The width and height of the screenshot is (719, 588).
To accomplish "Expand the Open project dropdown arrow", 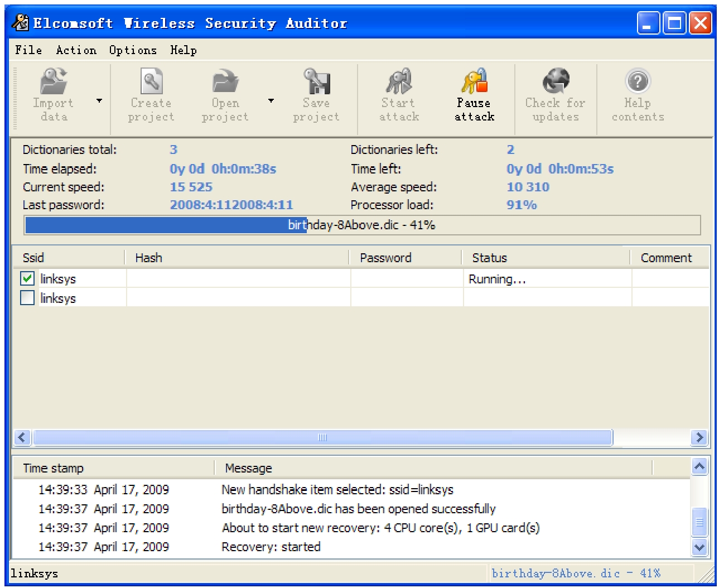I will coord(271,101).
